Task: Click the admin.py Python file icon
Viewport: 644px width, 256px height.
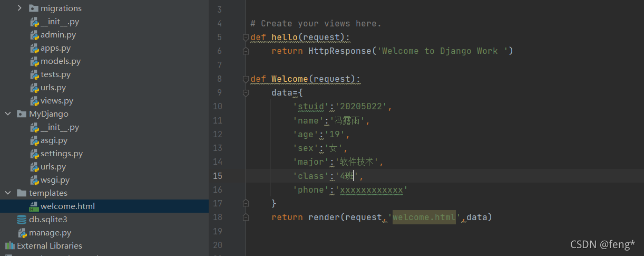Action: [34, 35]
